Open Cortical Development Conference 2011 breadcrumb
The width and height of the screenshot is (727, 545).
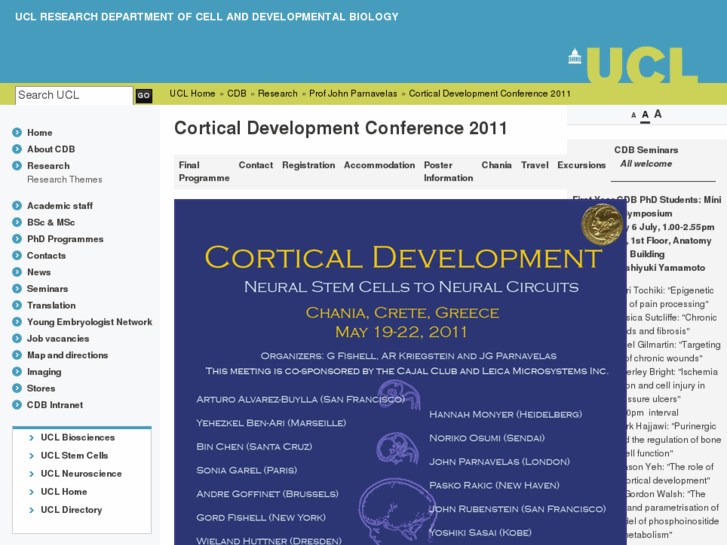(490, 94)
